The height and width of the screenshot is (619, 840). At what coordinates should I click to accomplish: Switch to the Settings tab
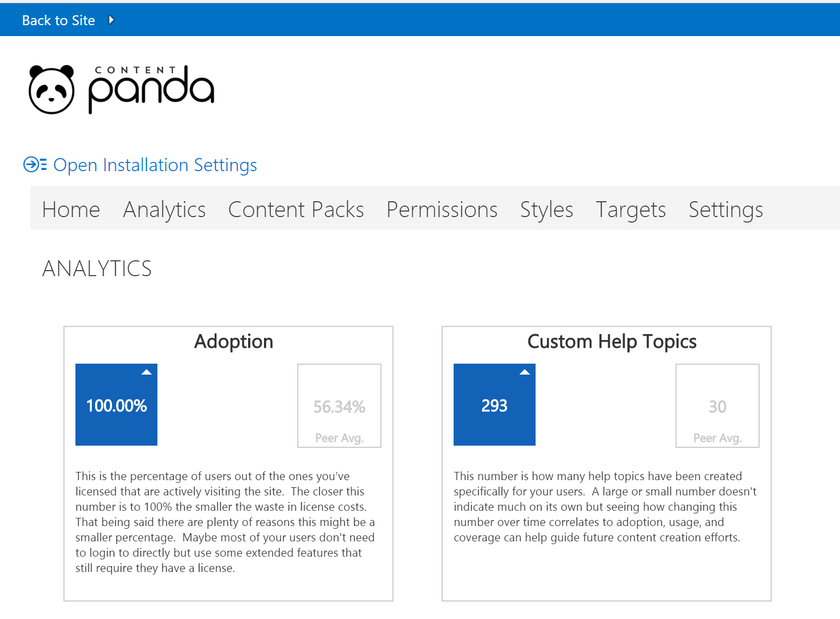pos(725,209)
